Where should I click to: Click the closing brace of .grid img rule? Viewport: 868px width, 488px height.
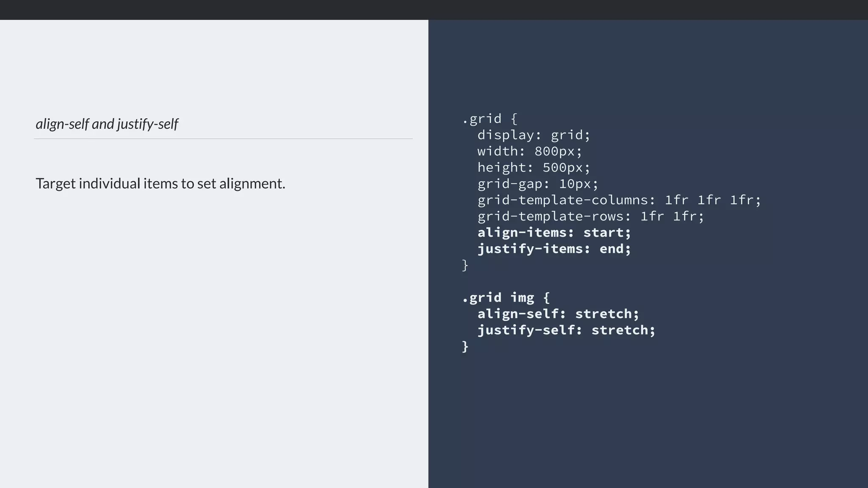pyautogui.click(x=465, y=347)
